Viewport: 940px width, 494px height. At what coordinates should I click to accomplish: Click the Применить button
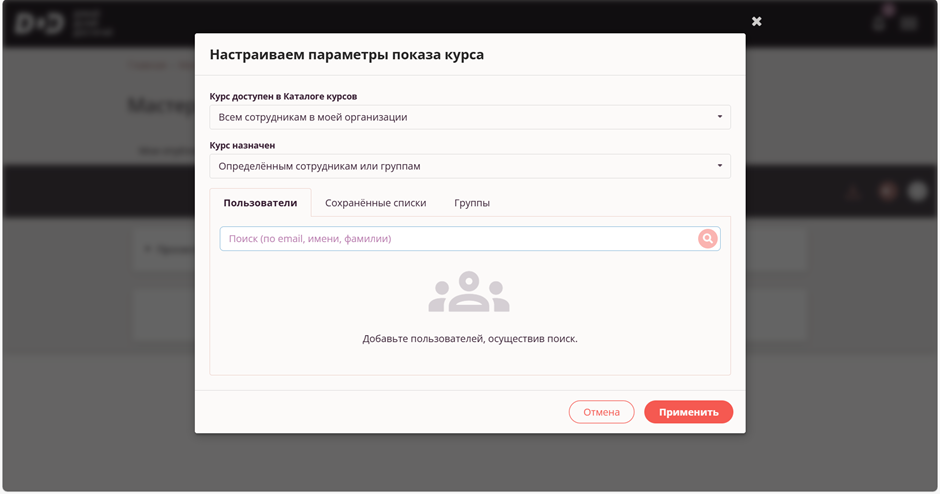tap(689, 412)
